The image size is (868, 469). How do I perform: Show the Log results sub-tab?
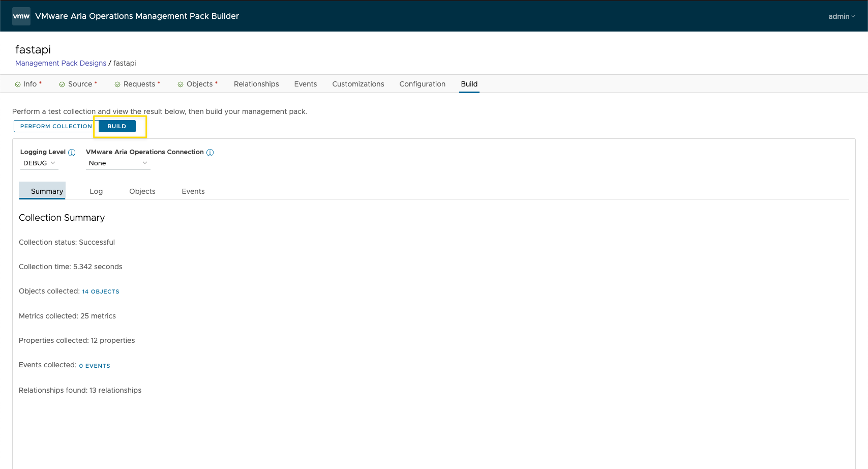96,191
